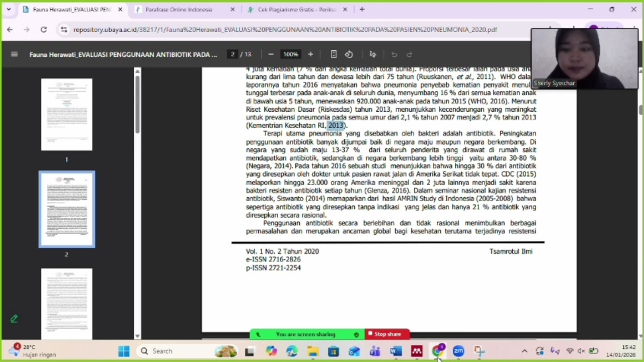Select page 2 thumbnail
This screenshot has height=362, width=644.
click(66, 210)
